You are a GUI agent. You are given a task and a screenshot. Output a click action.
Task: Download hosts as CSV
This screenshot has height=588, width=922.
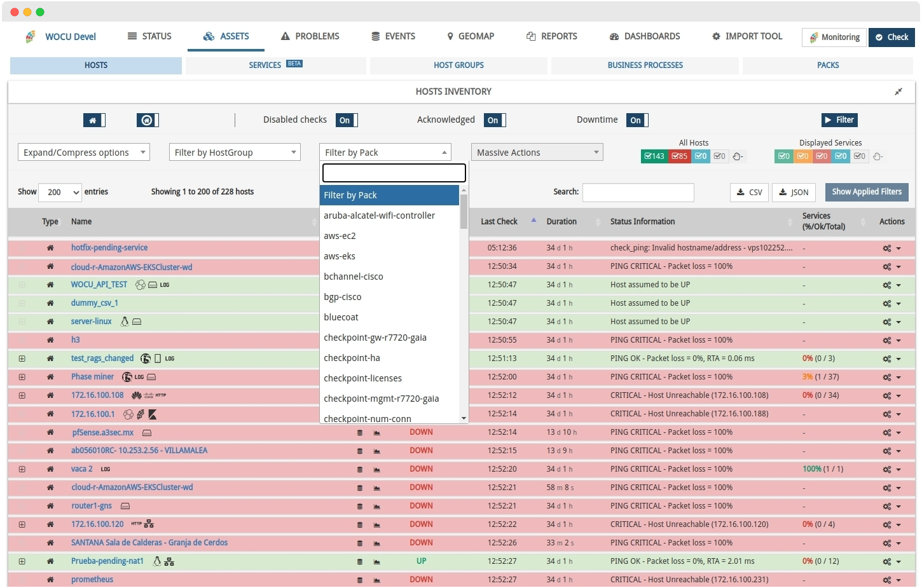pos(749,193)
